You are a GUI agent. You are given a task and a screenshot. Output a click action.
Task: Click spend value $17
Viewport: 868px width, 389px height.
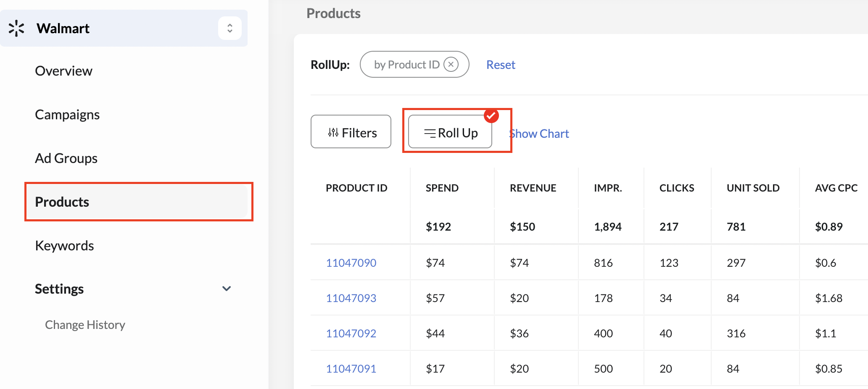[x=435, y=369]
